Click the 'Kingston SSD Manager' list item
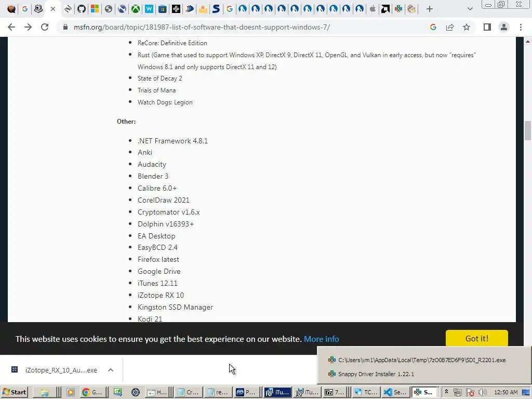Viewport: 532px width, 399px height. click(176, 307)
